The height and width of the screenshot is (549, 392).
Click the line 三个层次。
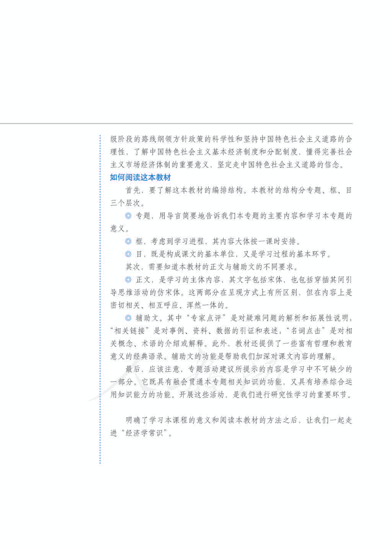pos(128,204)
